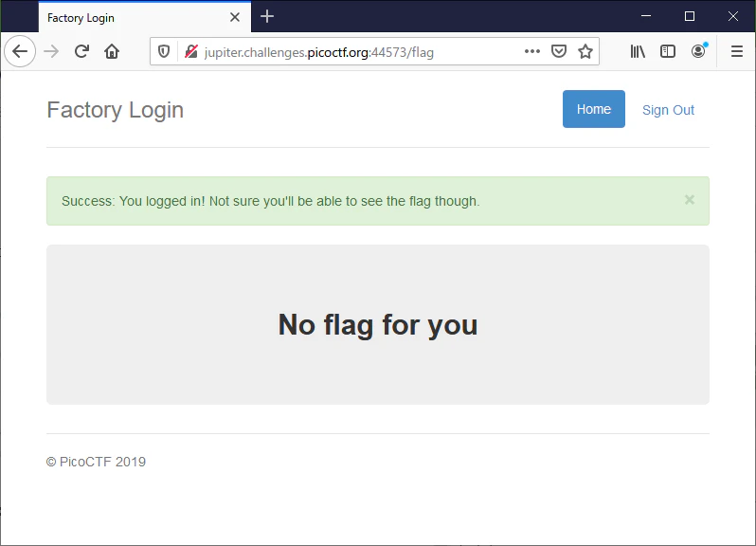Close the Firefox window
Screen dimensions: 756x546
coord(733,16)
